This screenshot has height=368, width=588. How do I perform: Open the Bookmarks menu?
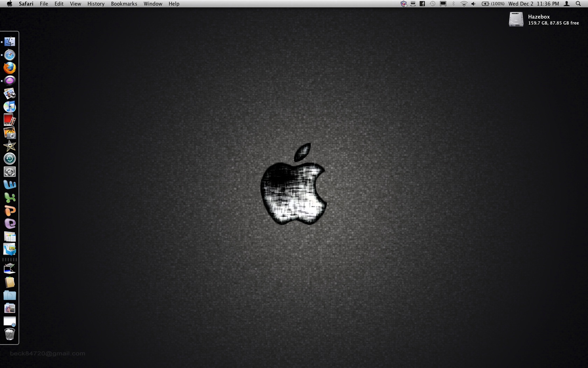(124, 4)
